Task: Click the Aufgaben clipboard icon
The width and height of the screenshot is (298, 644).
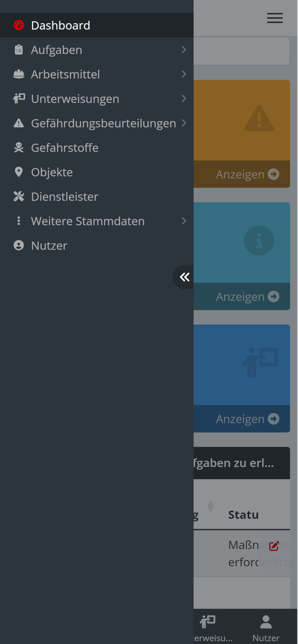Action: click(19, 50)
